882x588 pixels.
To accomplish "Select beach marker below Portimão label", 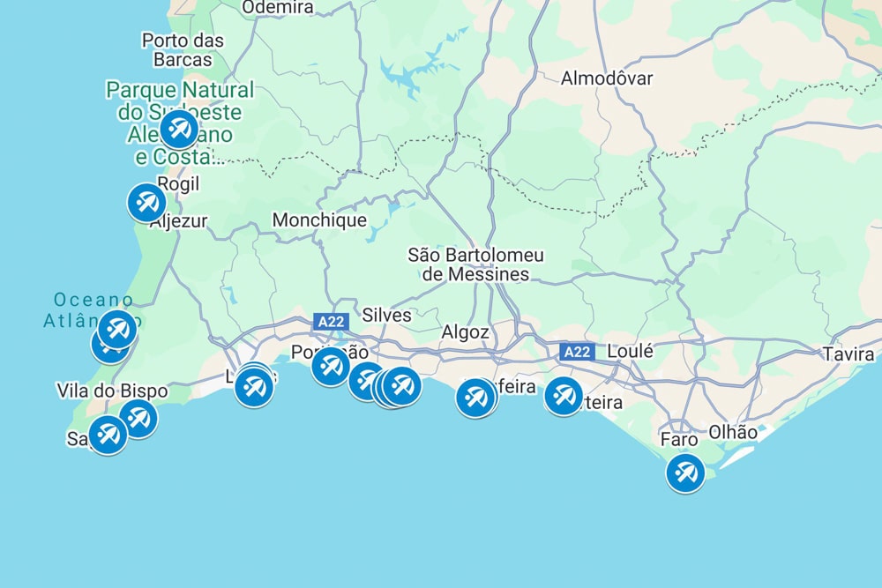I will 330,367.
